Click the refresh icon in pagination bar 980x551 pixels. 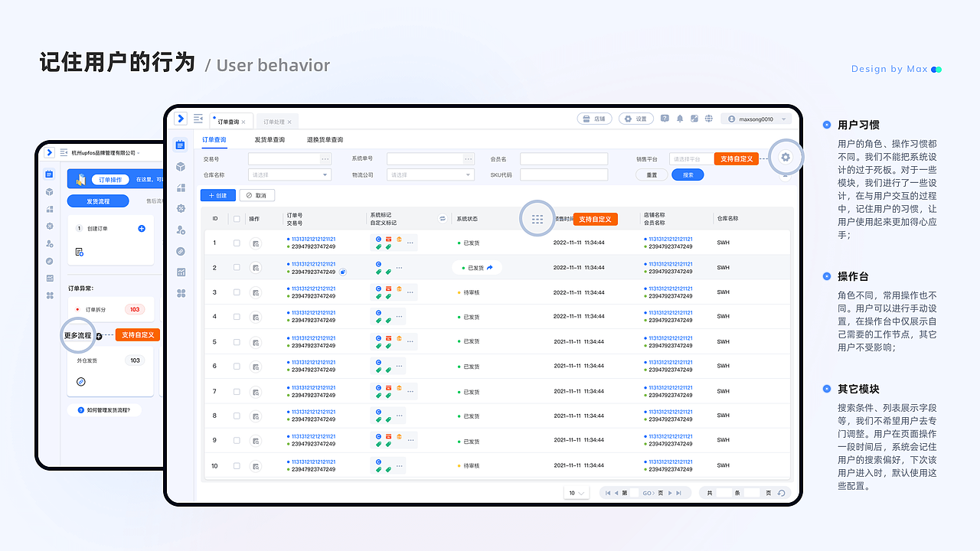tap(781, 493)
